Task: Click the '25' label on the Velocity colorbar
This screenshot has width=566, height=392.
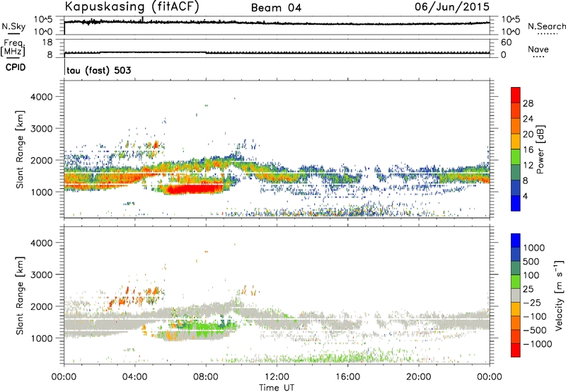Action: 529,289
